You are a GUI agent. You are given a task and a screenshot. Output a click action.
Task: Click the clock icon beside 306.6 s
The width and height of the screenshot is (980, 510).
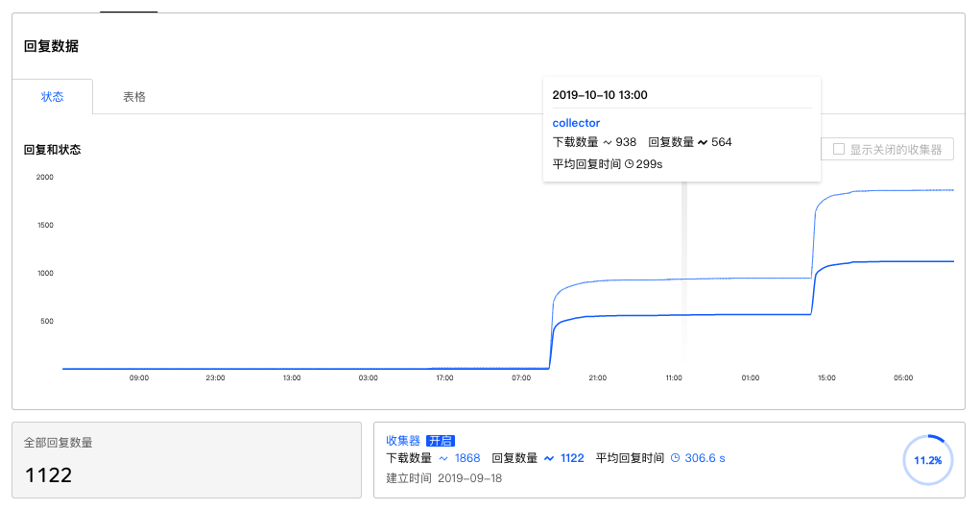(x=675, y=458)
